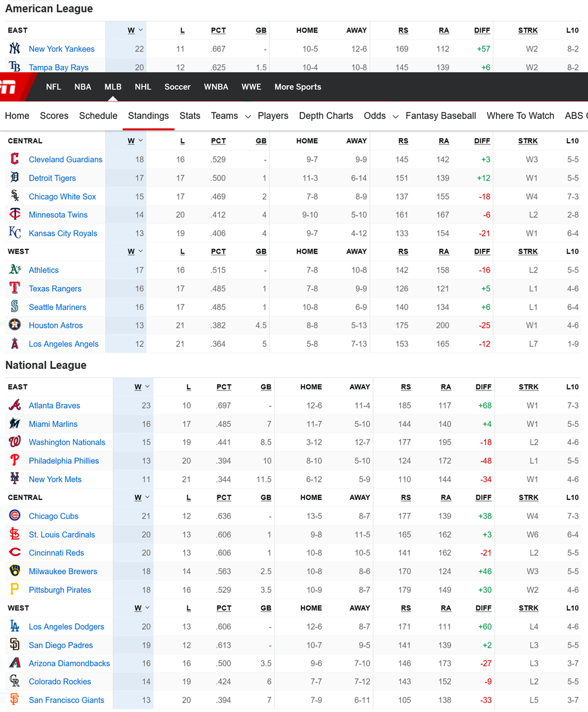Click the San Francisco Giants logo
The image size is (588, 712).
[x=15, y=700]
